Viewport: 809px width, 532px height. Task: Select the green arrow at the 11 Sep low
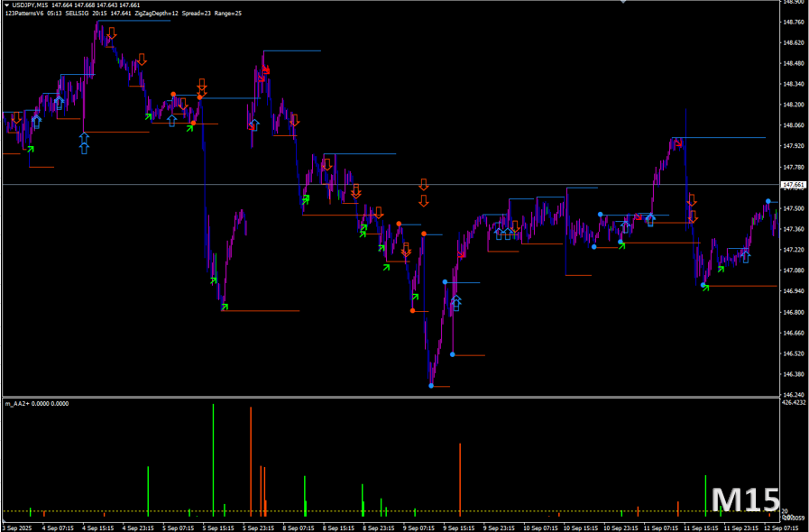(706, 287)
